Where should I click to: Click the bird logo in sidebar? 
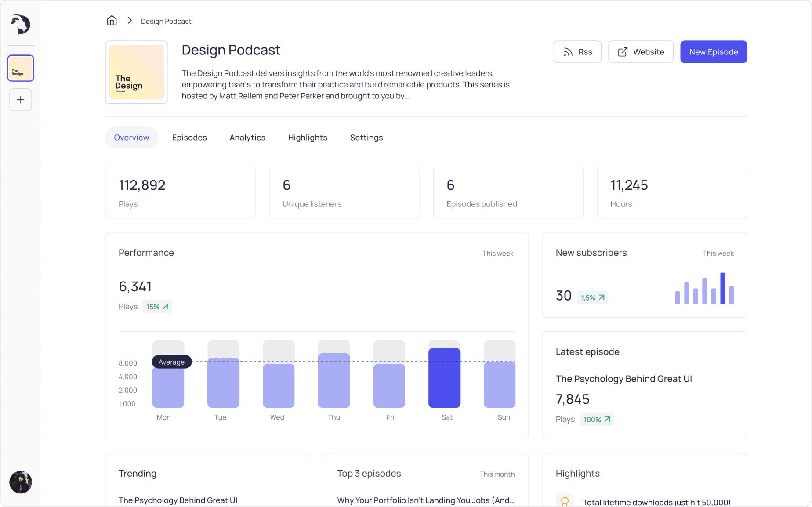coord(21,24)
